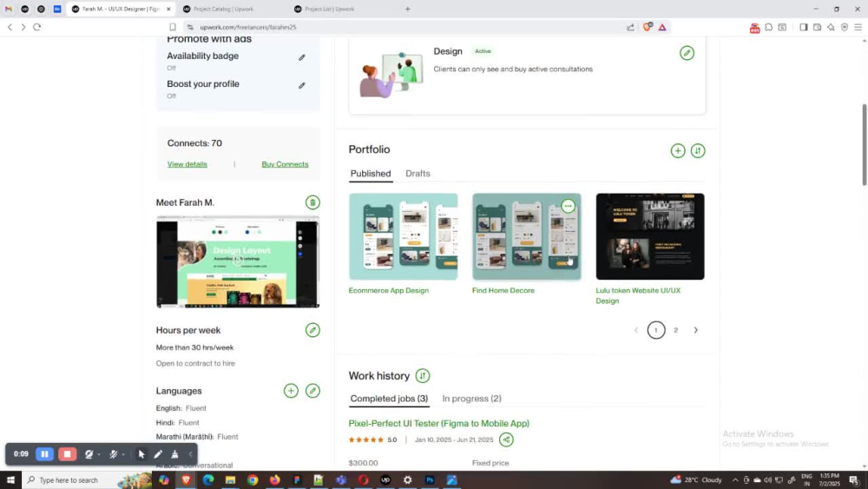The width and height of the screenshot is (868, 489).
Task: Reorder Work history icon
Action: [423, 376]
